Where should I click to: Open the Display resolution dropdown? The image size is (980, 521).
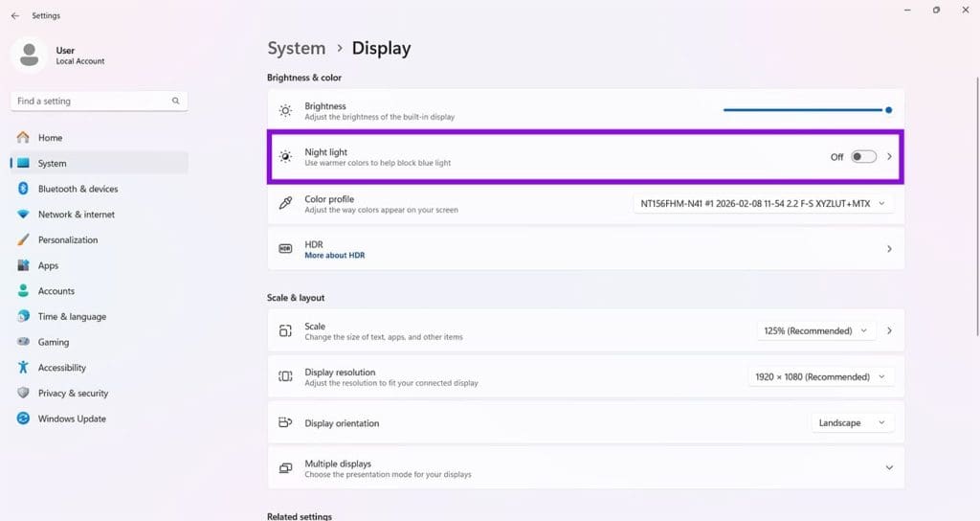pyautogui.click(x=820, y=376)
